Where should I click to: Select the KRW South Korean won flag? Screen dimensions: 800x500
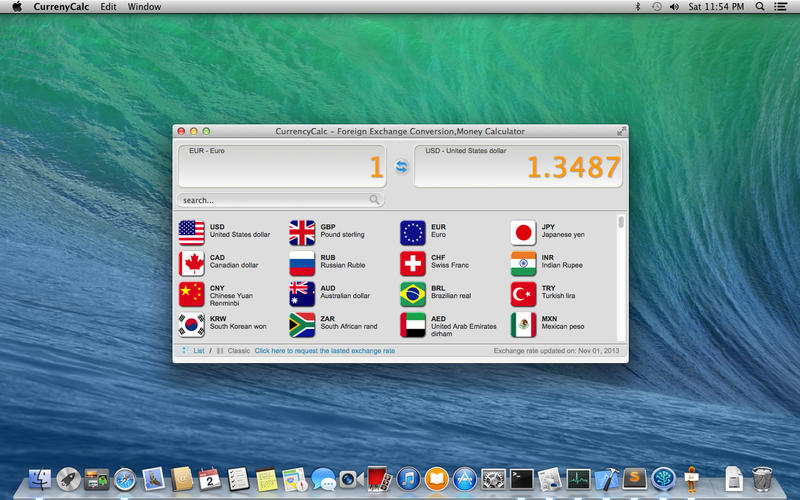point(191,324)
